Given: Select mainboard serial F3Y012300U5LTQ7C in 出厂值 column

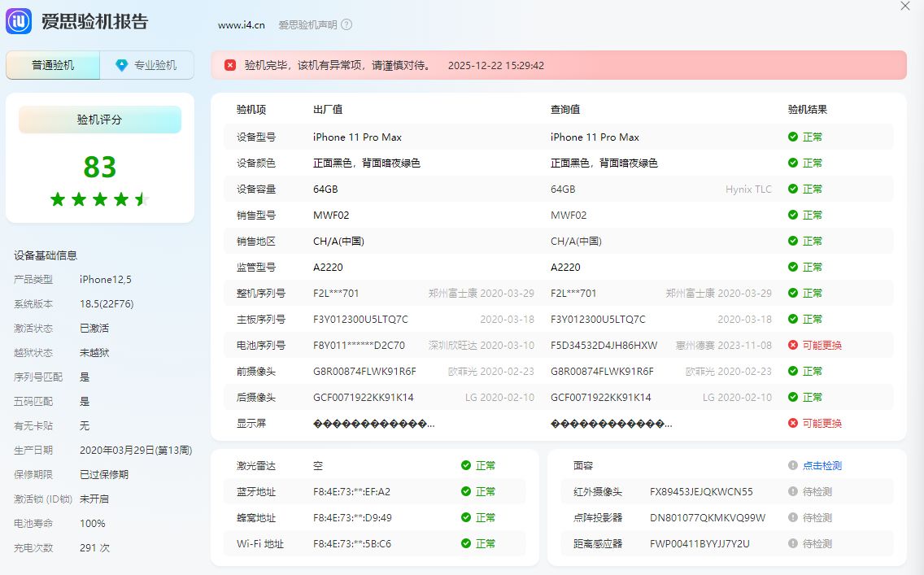Looking at the screenshot, I should (x=360, y=320).
